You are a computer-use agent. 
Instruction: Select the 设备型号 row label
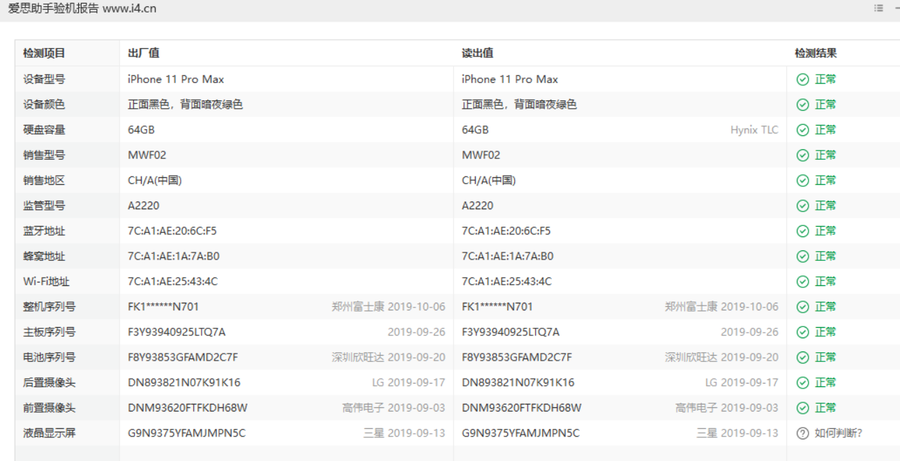(44, 79)
